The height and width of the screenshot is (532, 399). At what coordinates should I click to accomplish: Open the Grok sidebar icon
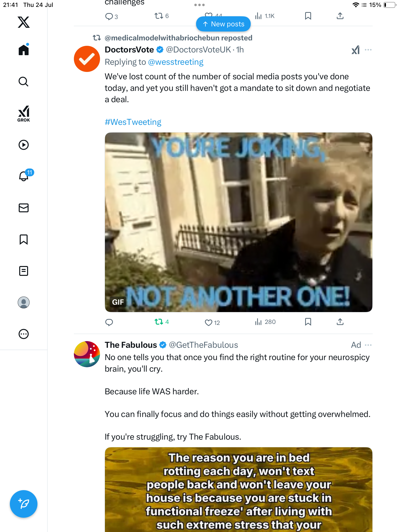24,114
